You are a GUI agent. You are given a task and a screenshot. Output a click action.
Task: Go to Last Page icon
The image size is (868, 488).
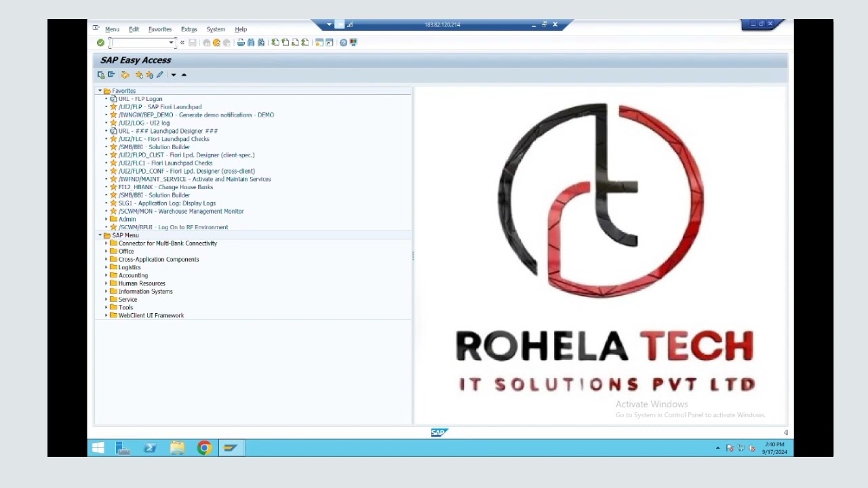[305, 43]
